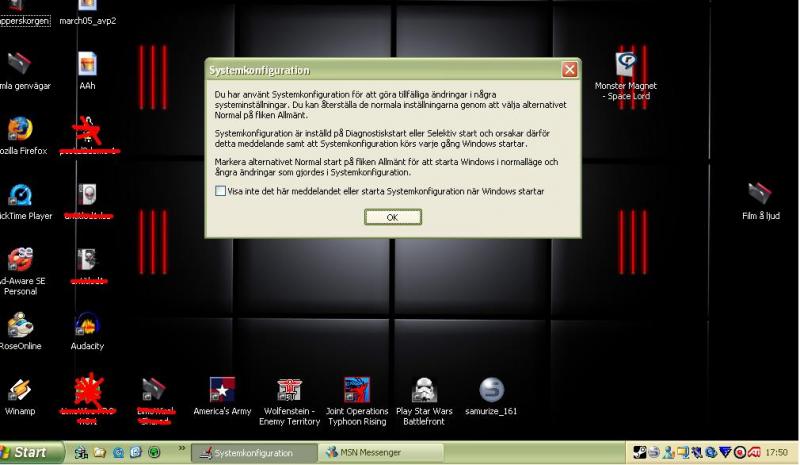Click the round red-heart tray icon
The width and height of the screenshot is (800, 465).
pos(740,452)
